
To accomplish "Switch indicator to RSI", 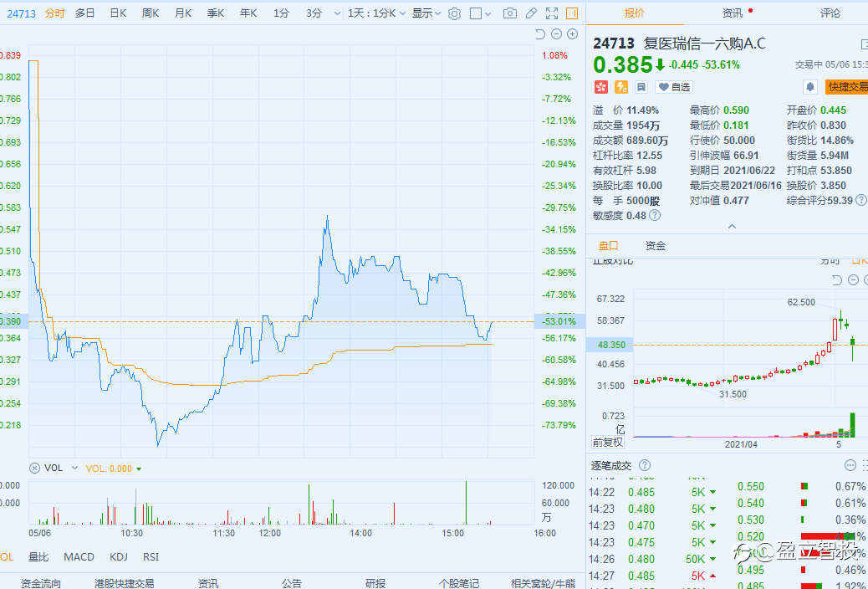I will 151,557.
